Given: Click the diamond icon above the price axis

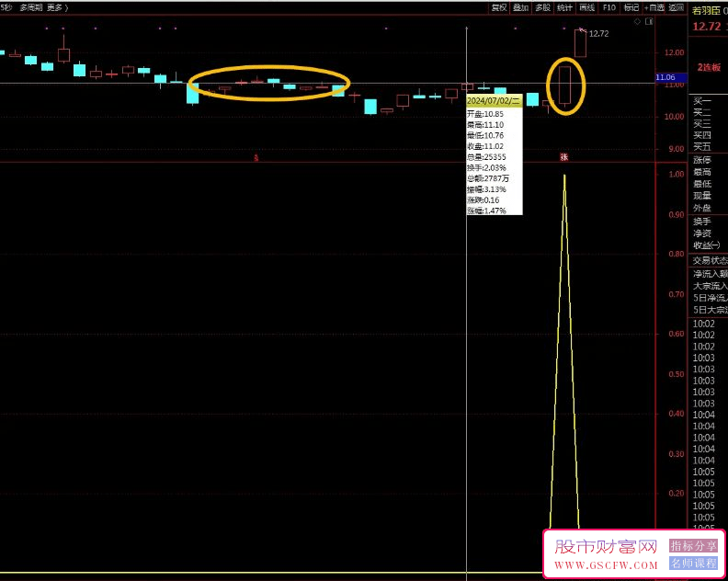Looking at the screenshot, I should tap(638, 21).
